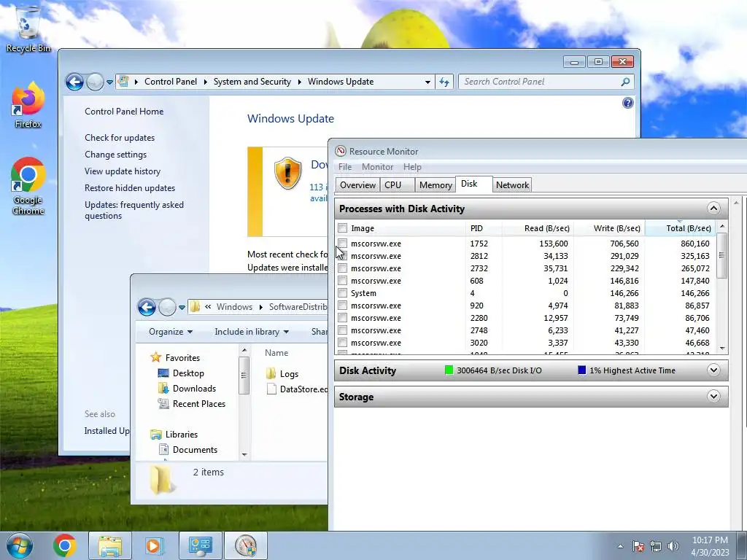
Task: Switch to the Network tab
Action: pos(512,184)
